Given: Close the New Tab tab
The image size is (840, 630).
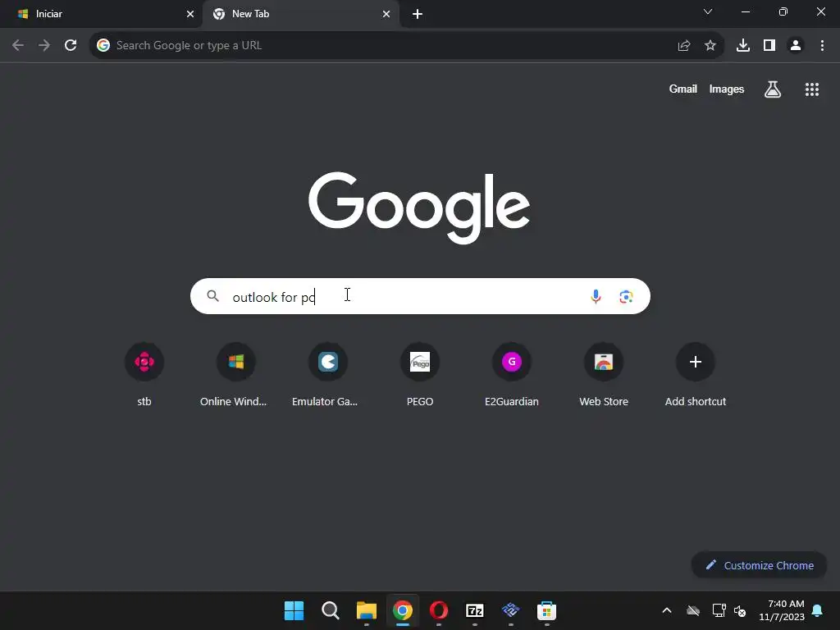Looking at the screenshot, I should 386,14.
